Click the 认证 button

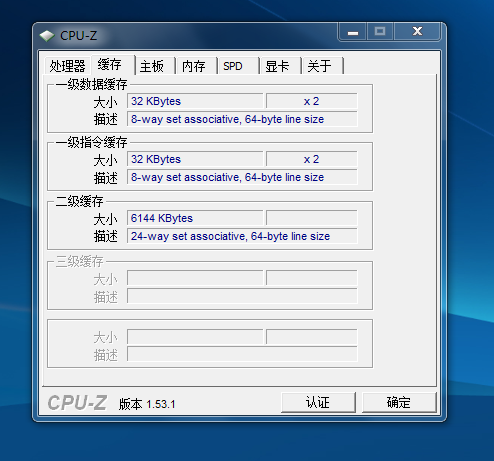(318, 402)
